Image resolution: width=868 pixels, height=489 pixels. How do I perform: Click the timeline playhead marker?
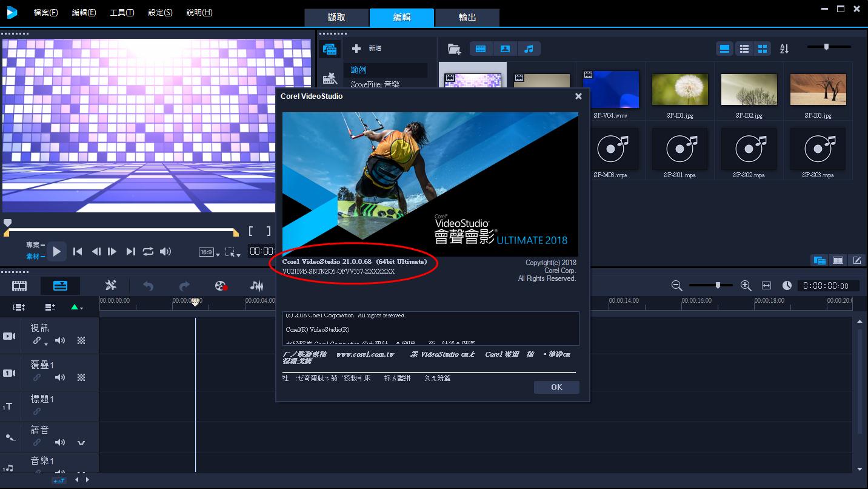coord(195,302)
